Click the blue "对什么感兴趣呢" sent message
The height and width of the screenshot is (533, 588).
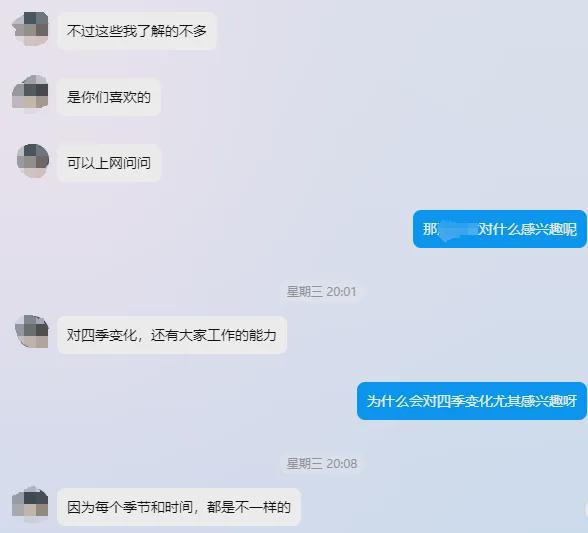tap(500, 229)
